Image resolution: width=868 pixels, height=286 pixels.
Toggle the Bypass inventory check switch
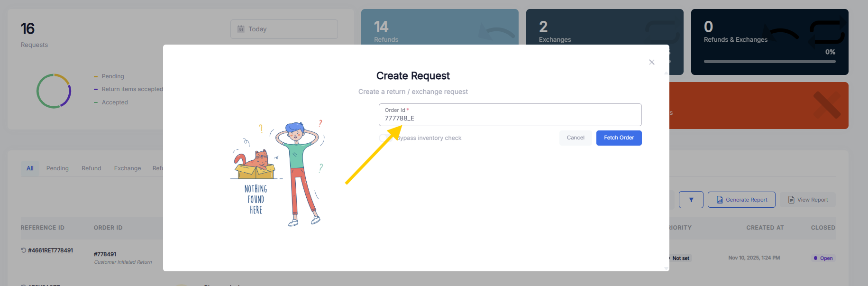385,138
